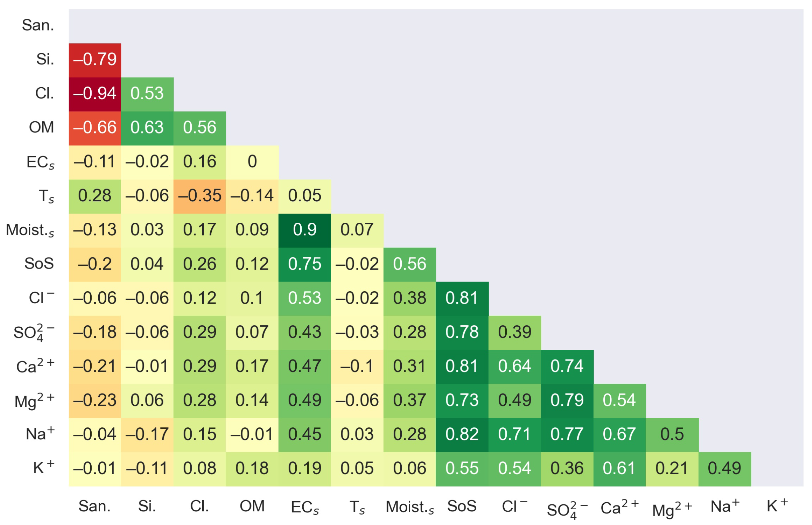Select the 0.21 cell in the K+ row

672,469
